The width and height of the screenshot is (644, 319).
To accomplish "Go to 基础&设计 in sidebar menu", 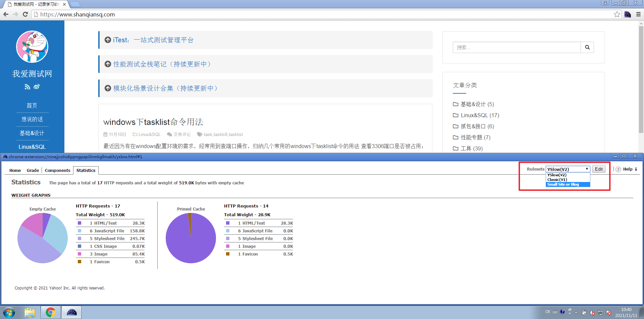I will 32,133.
